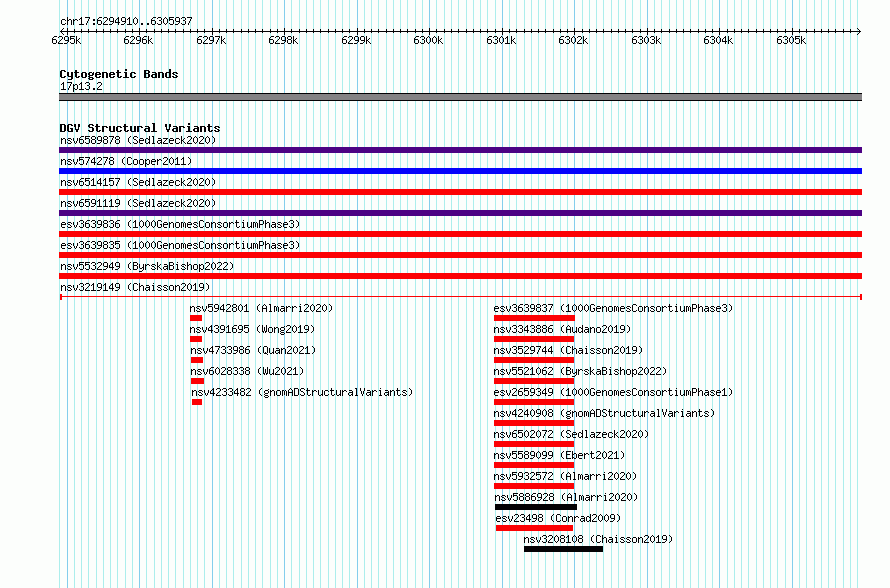This screenshot has height=588, width=890.
Task: Select the nsv574278 (Cooper2011) variant label
Action: tap(126, 161)
